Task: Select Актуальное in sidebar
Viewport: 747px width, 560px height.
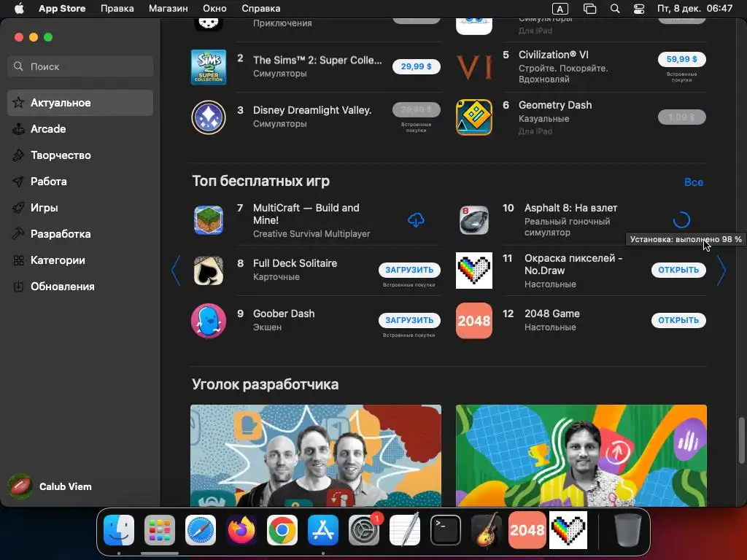Action: (x=80, y=103)
